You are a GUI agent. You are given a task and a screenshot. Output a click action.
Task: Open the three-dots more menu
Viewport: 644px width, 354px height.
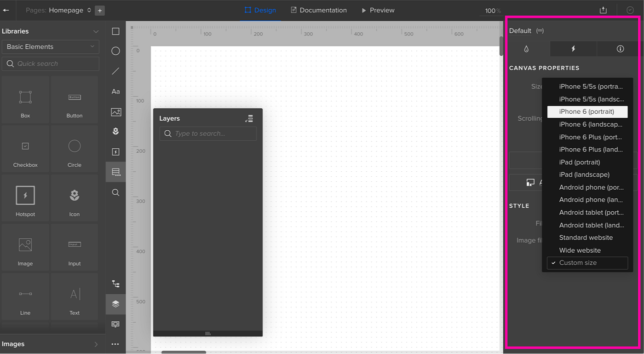pos(115,344)
